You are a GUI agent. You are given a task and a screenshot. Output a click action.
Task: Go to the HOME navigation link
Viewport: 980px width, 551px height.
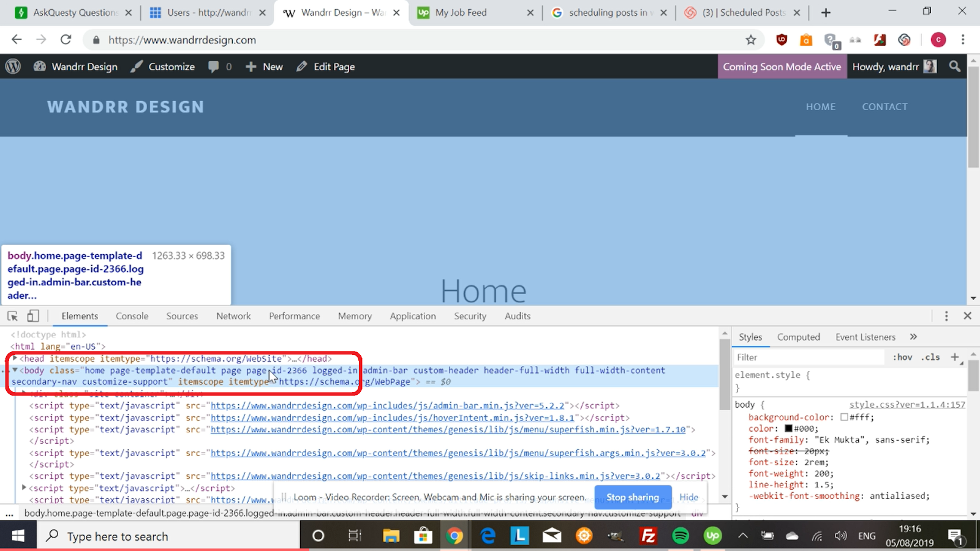tap(821, 107)
